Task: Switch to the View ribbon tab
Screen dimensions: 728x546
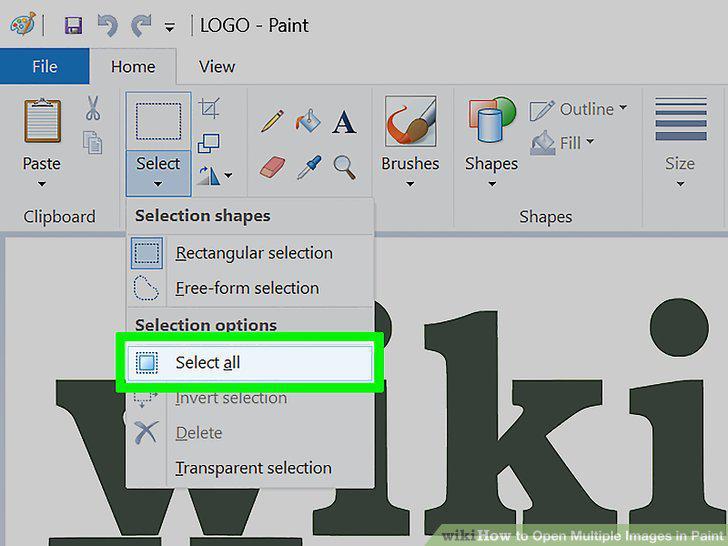Action: 217,66
